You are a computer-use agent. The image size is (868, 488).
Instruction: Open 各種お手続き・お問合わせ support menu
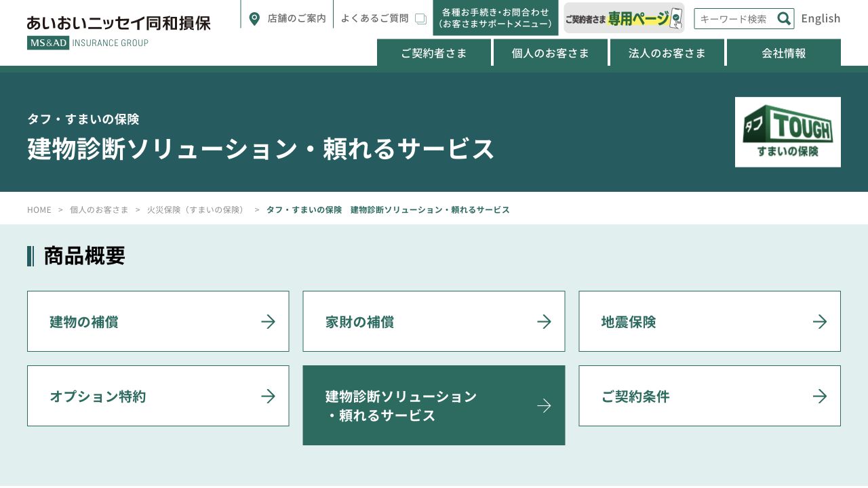tap(496, 18)
